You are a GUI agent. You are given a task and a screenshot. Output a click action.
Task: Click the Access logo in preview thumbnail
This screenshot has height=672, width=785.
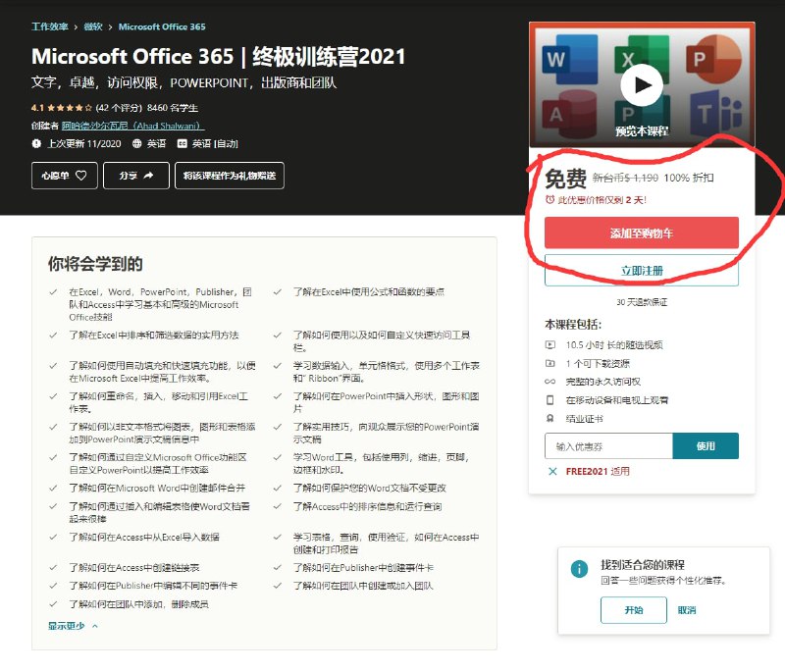(570, 114)
